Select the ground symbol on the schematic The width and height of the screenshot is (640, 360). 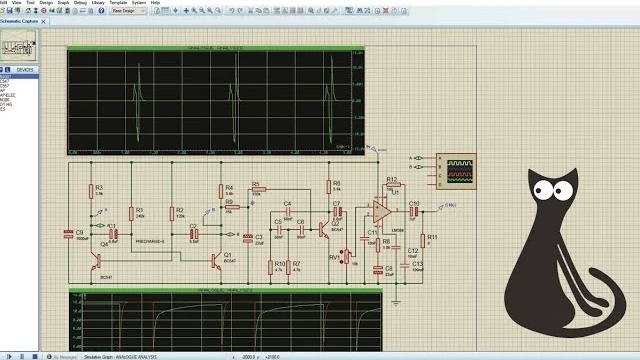tap(396, 303)
